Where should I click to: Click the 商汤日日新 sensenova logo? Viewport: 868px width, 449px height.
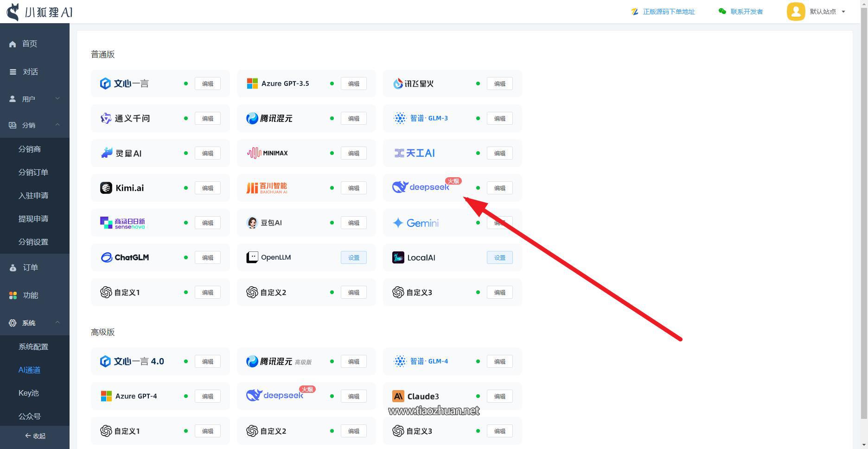coord(123,223)
